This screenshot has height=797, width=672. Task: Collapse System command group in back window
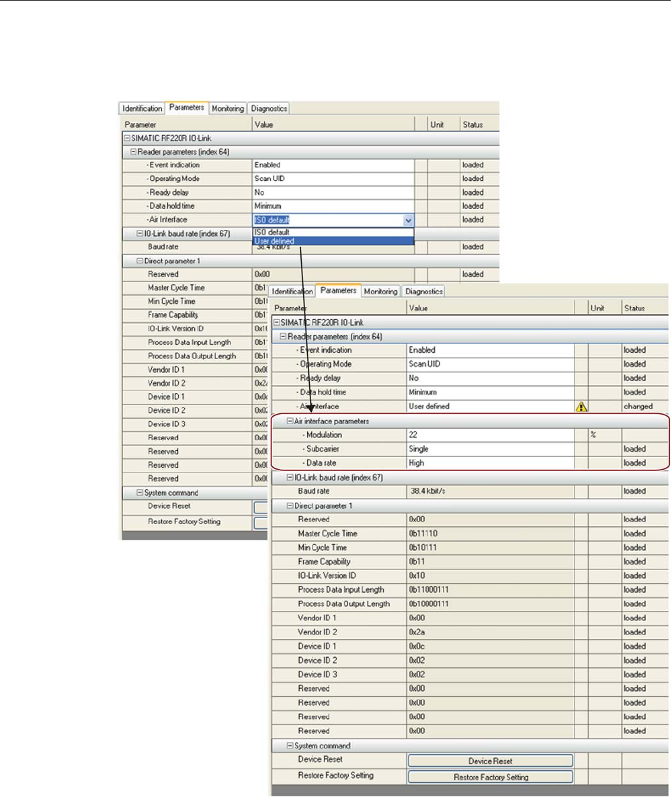coord(140,493)
